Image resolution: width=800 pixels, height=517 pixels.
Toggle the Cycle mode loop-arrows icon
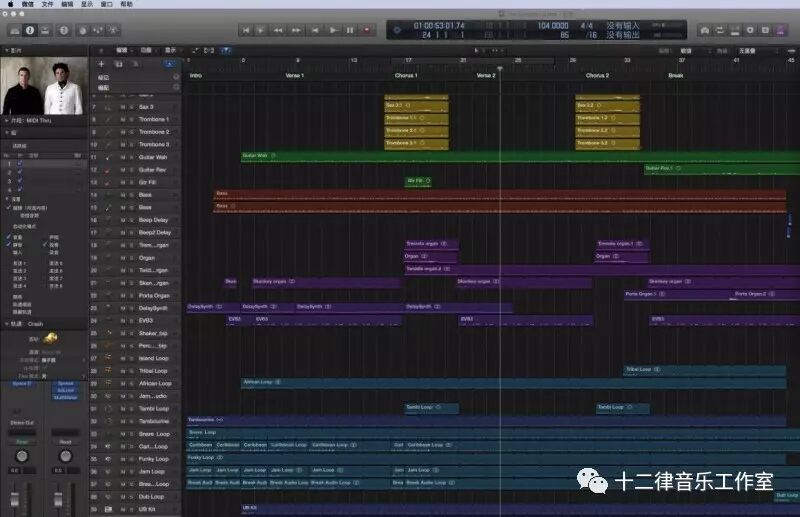click(x=720, y=31)
